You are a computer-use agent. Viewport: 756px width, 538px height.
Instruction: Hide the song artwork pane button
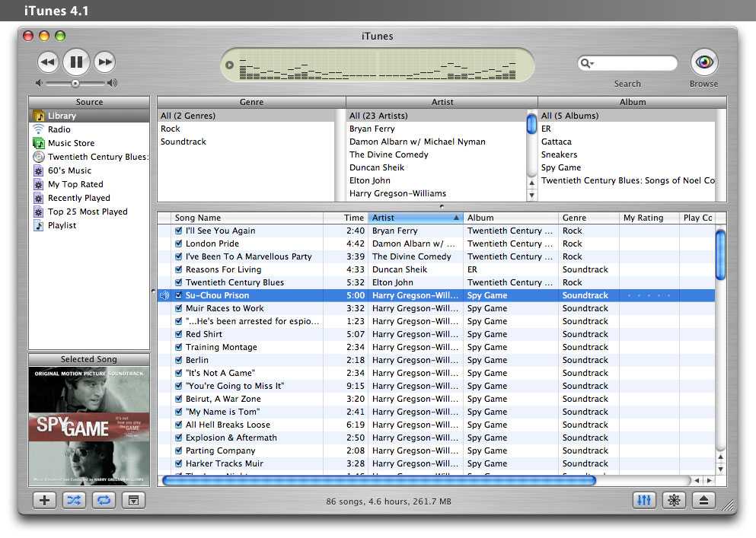point(133,501)
